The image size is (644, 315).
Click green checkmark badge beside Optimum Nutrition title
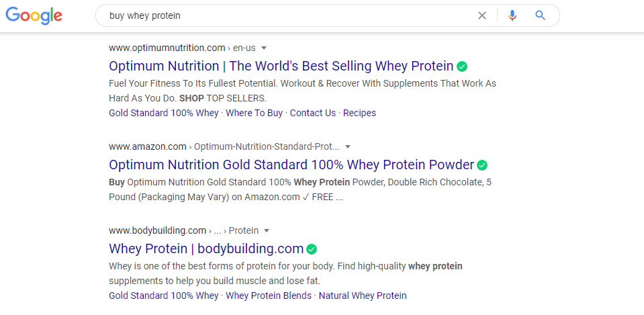click(x=462, y=66)
